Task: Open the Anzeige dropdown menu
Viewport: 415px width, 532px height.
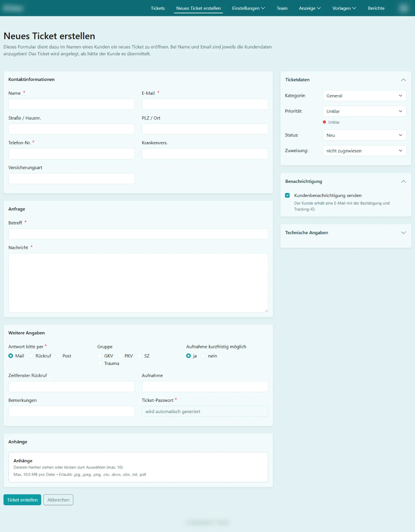Action: click(x=310, y=8)
